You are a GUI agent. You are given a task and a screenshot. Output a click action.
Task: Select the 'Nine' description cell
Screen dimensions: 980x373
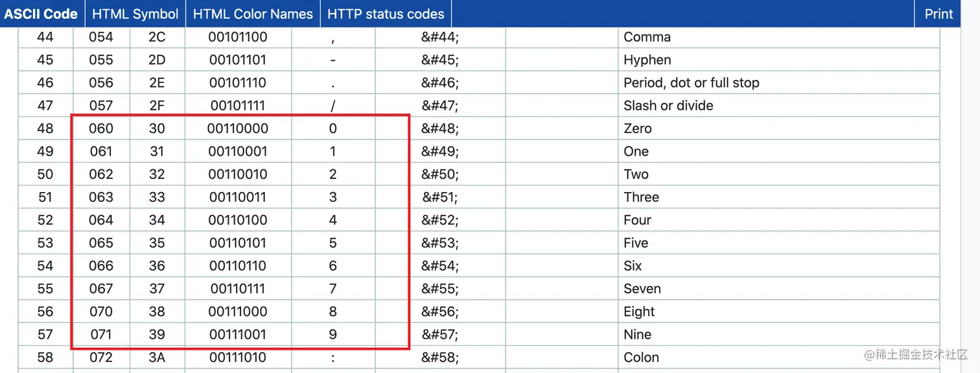point(779,334)
